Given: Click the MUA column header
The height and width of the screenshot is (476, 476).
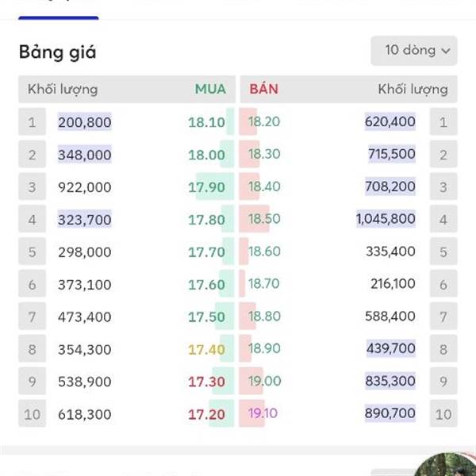Looking at the screenshot, I should [210, 89].
